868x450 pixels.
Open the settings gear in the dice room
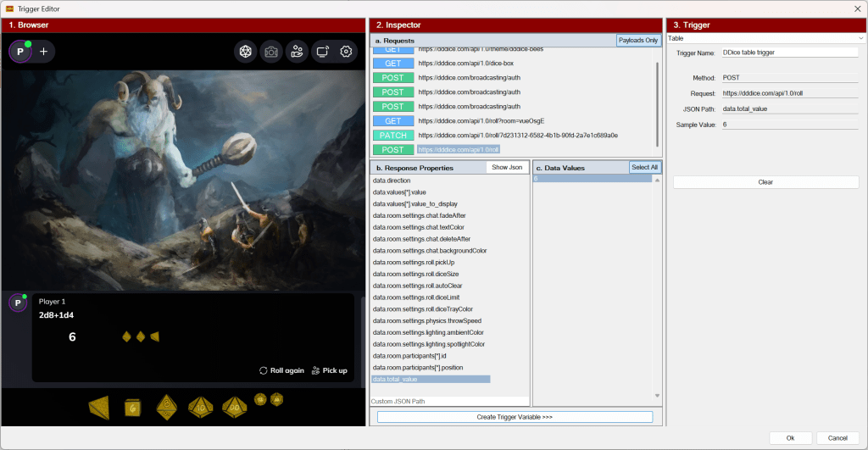click(346, 52)
